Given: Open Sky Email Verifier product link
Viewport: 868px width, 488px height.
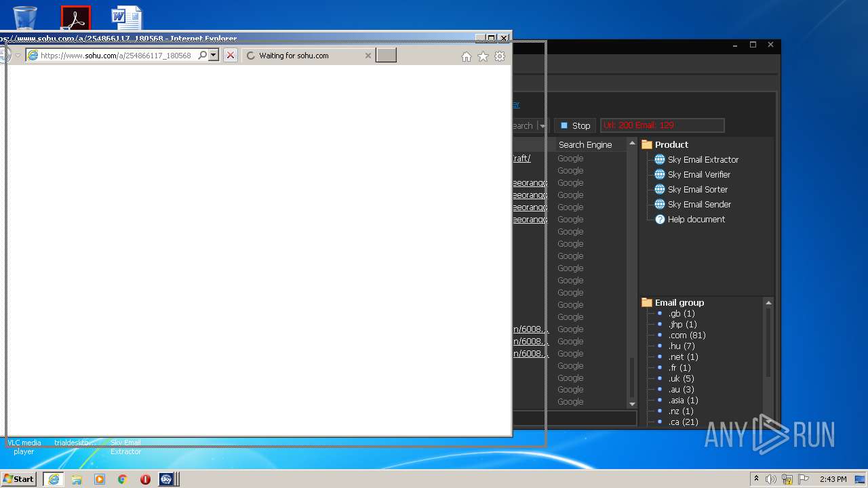Looking at the screenshot, I should 699,174.
